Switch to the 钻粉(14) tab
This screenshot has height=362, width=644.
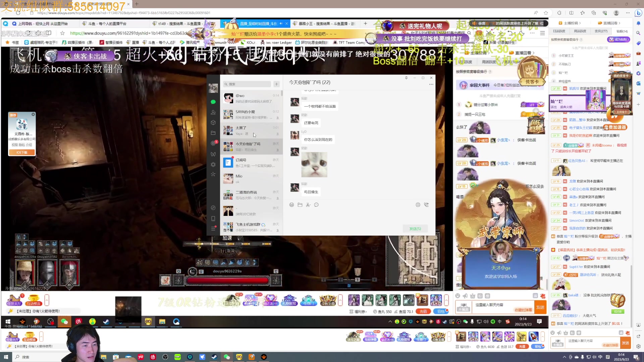pyautogui.click(x=622, y=31)
